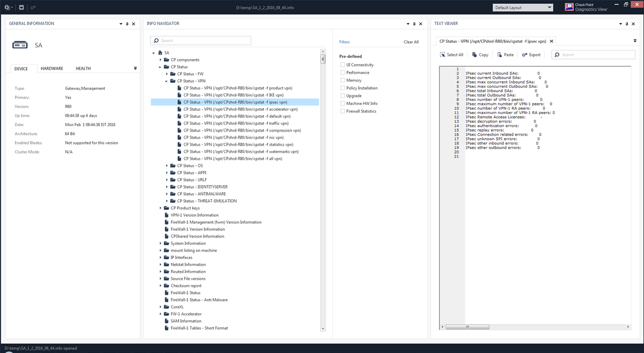644x353 pixels.
Task: Expand the IP Interfaces node
Action: pos(160,257)
